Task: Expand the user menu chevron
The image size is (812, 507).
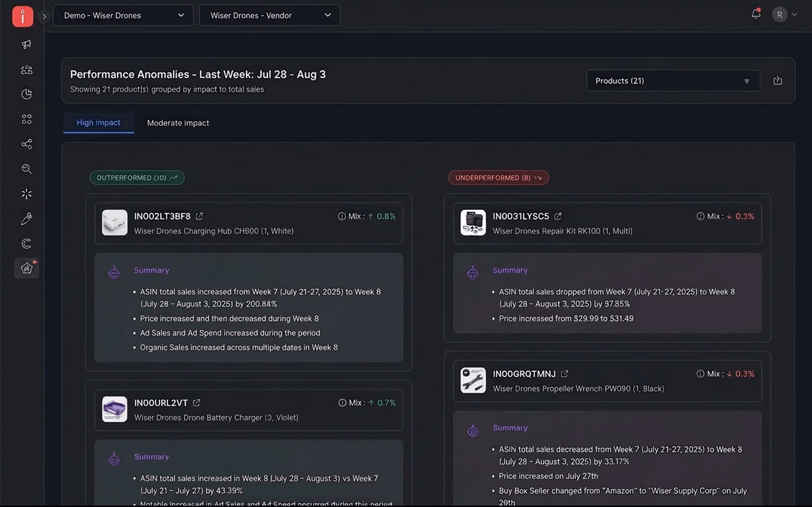Action: point(794,15)
